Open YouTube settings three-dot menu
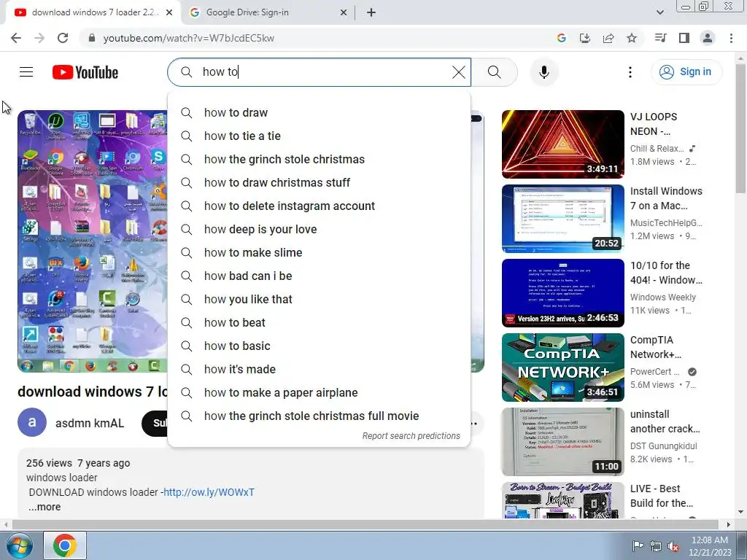 630,72
